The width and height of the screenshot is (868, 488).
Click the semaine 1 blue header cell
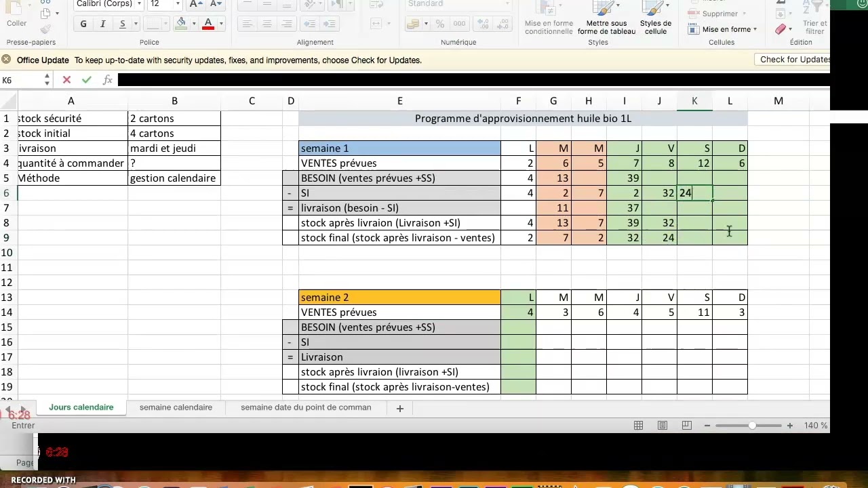click(399, 148)
